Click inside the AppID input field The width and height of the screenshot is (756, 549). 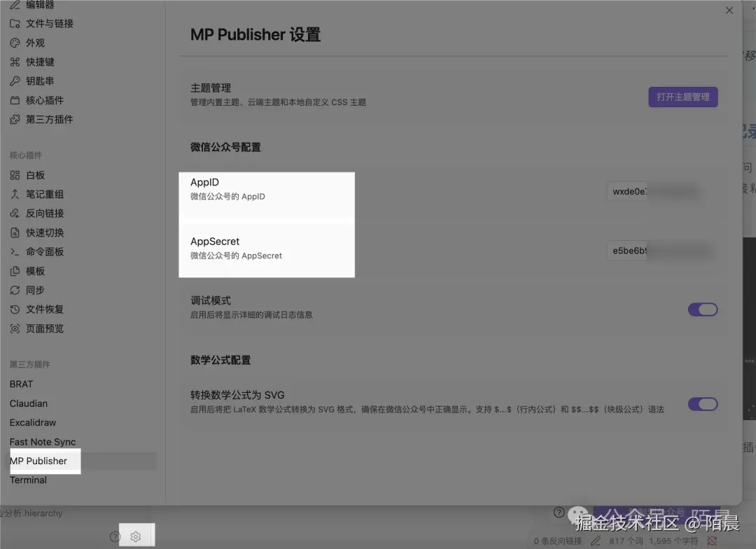pos(658,190)
